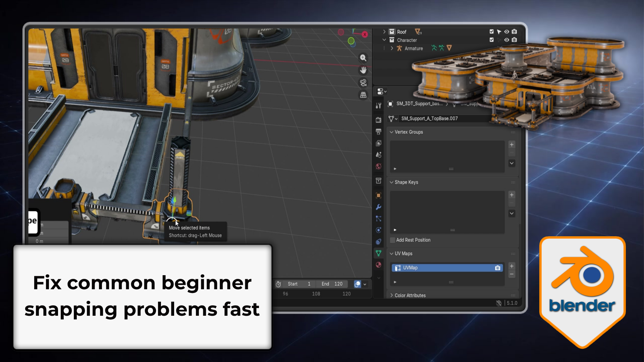Expand the Roof collection

pyautogui.click(x=384, y=32)
